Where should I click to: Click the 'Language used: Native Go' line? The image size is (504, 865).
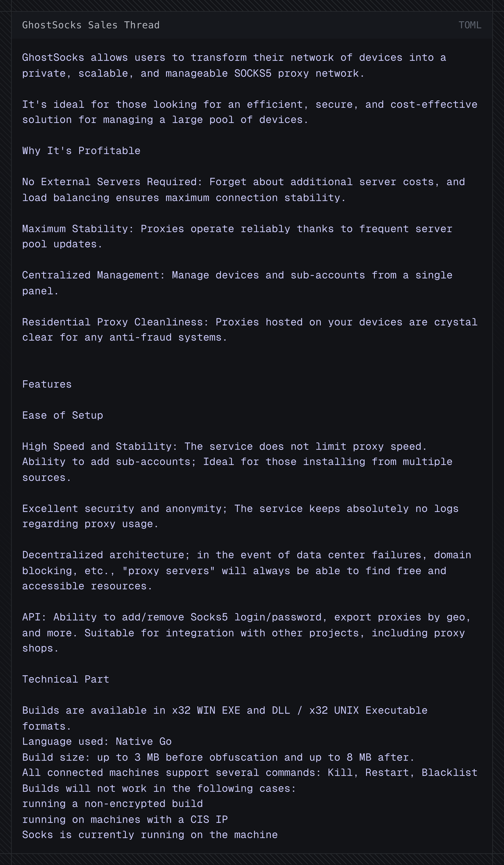pos(97,741)
